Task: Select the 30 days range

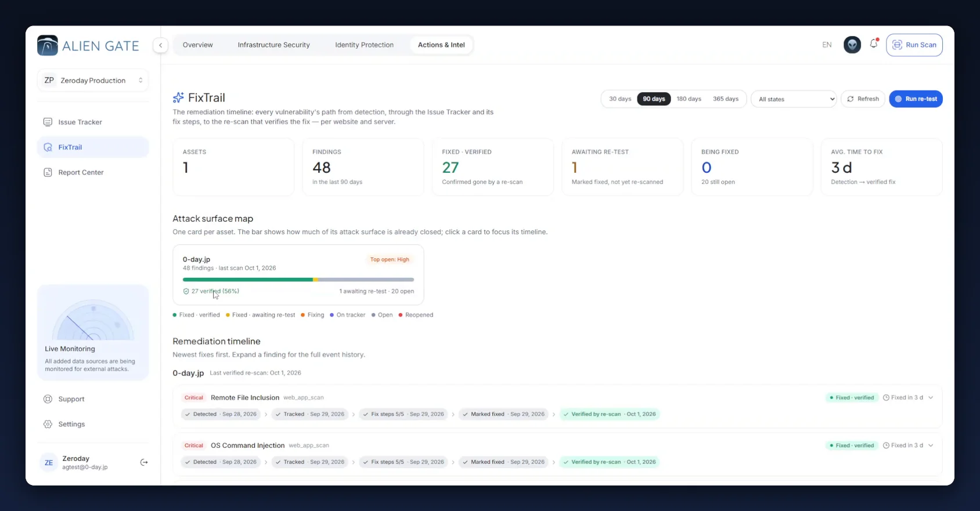Action: tap(620, 99)
